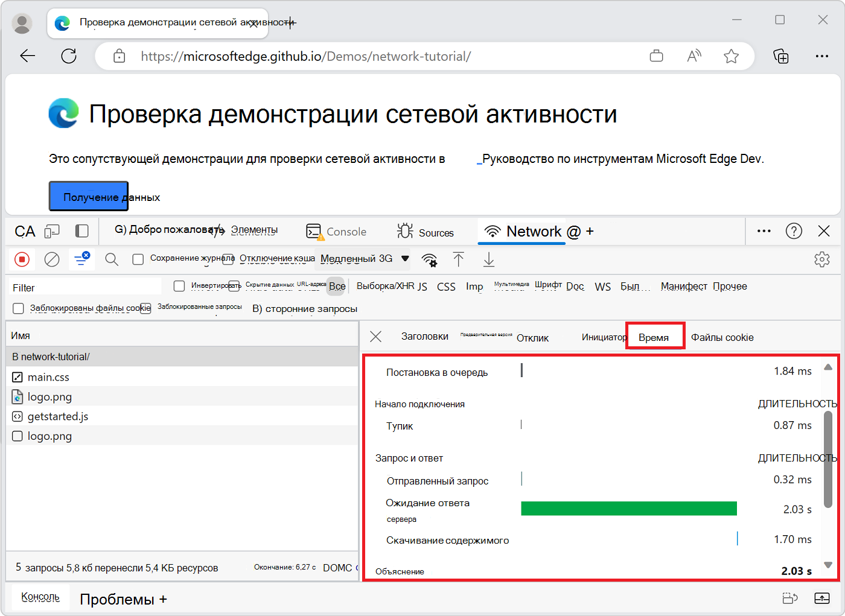The height and width of the screenshot is (616, 845).
Task: Click the add tool plus next to Network
Action: pyautogui.click(x=590, y=231)
